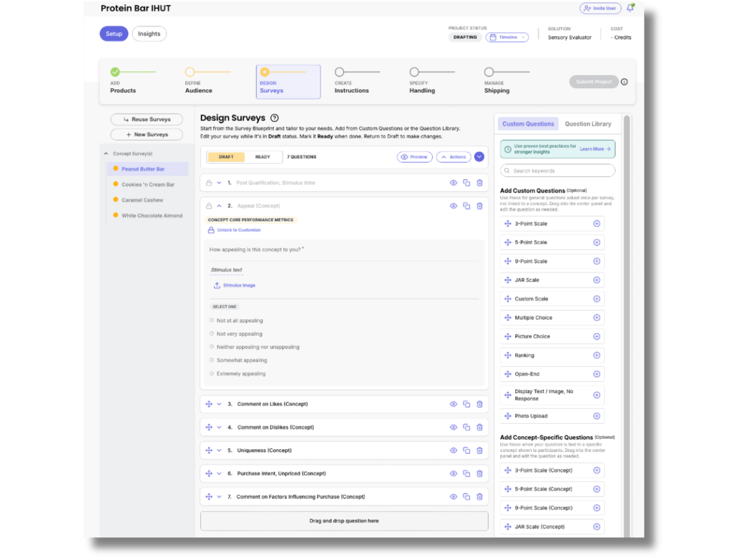
Task: Open the notifications bell
Action: click(x=630, y=8)
